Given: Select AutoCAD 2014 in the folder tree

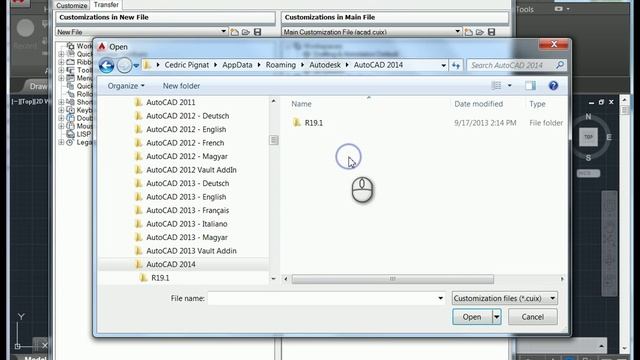Looking at the screenshot, I should (171, 264).
